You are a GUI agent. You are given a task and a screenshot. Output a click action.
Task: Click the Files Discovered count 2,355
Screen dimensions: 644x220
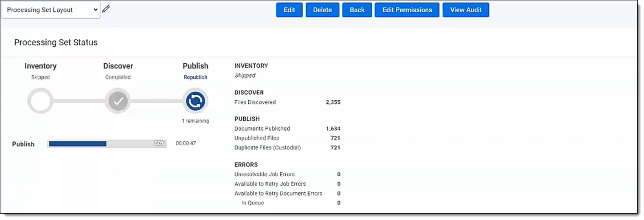click(x=333, y=102)
